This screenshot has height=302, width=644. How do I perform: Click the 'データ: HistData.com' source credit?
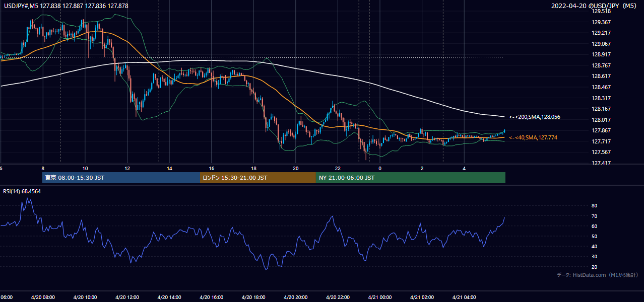tap(597, 275)
